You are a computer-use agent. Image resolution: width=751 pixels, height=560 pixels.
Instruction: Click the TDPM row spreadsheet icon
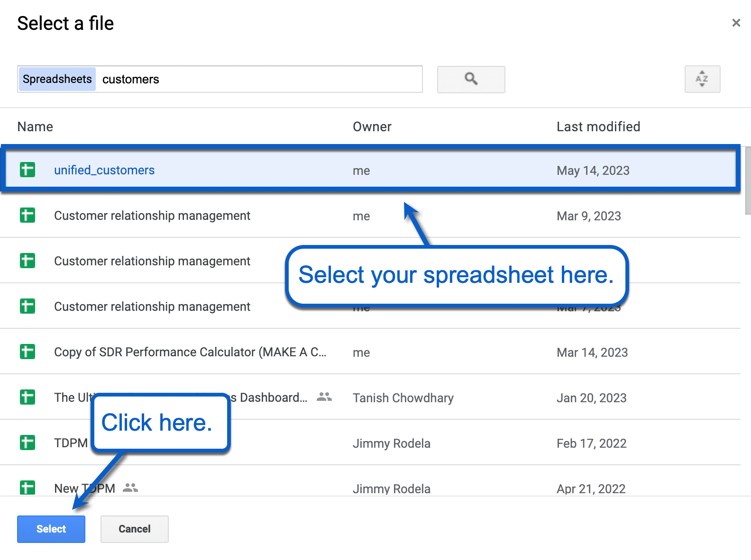27,443
